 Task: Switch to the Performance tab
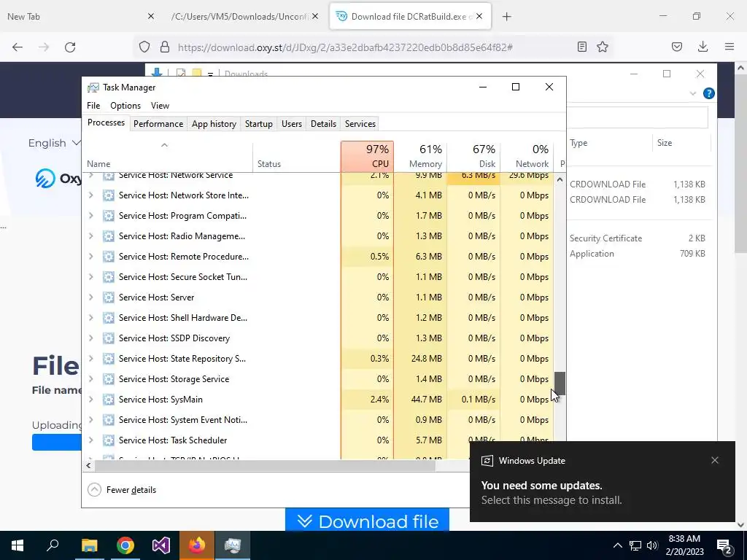coord(158,124)
